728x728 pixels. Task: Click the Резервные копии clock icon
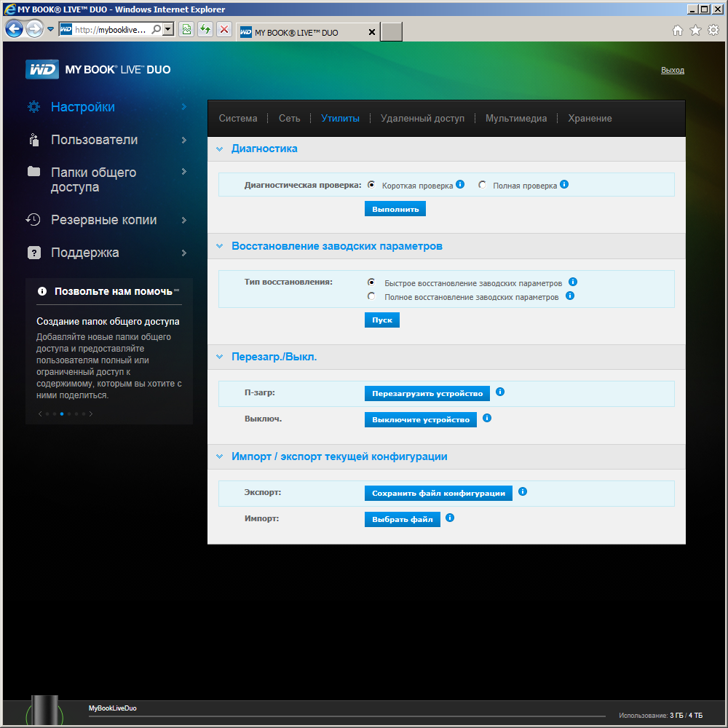point(33,220)
